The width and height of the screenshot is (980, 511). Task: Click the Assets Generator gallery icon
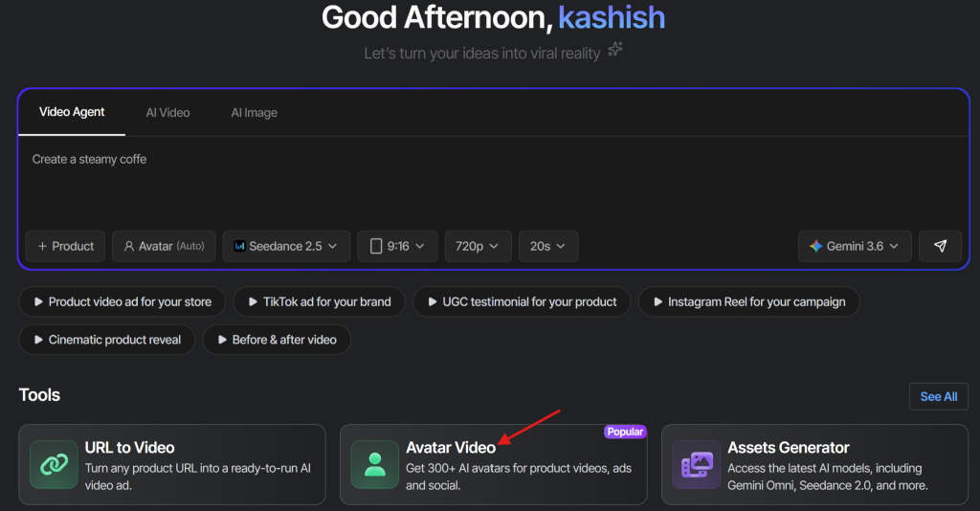coord(697,464)
